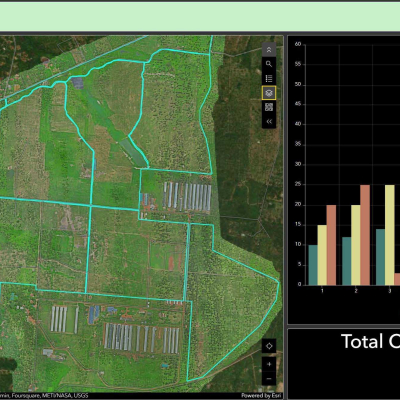Zoom in on the map
Image resolution: width=400 pixels, height=400 pixels.
pos(269,364)
